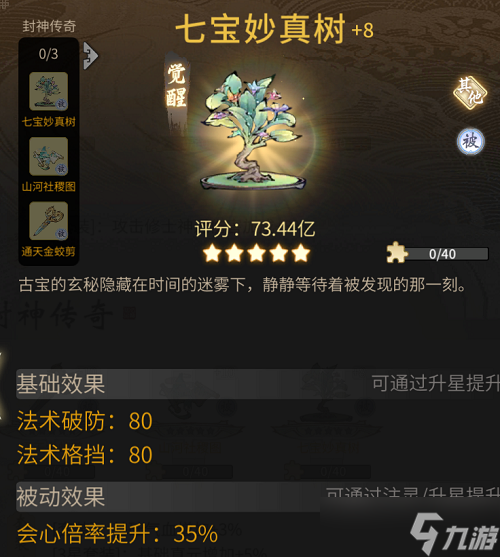The width and height of the screenshot is (500, 557).
Task: Click the 七宝妙真树 +8 title
Action: click(x=275, y=29)
